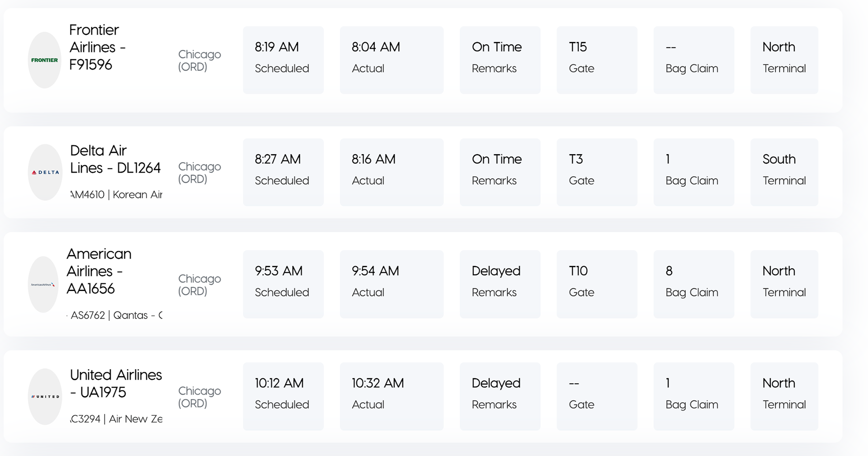Click the United logo icon
Screen dimensions: 868x456
[x=45, y=396]
